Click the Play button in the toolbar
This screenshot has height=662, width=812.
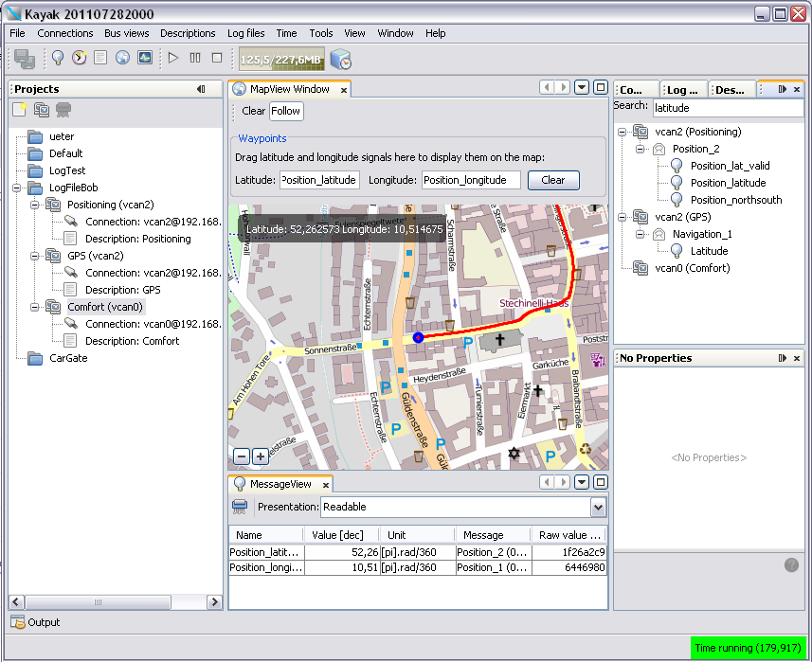(x=173, y=58)
